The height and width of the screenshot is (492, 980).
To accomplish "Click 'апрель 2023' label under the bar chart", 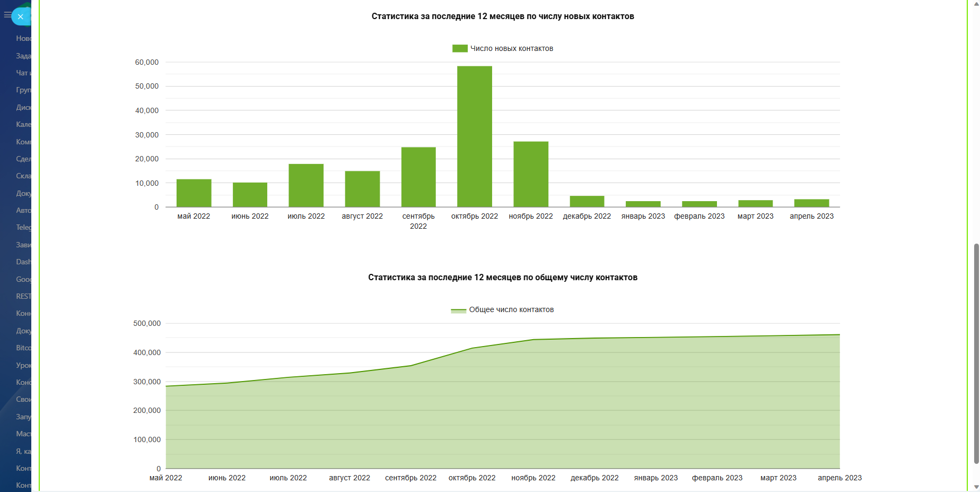I will click(812, 216).
